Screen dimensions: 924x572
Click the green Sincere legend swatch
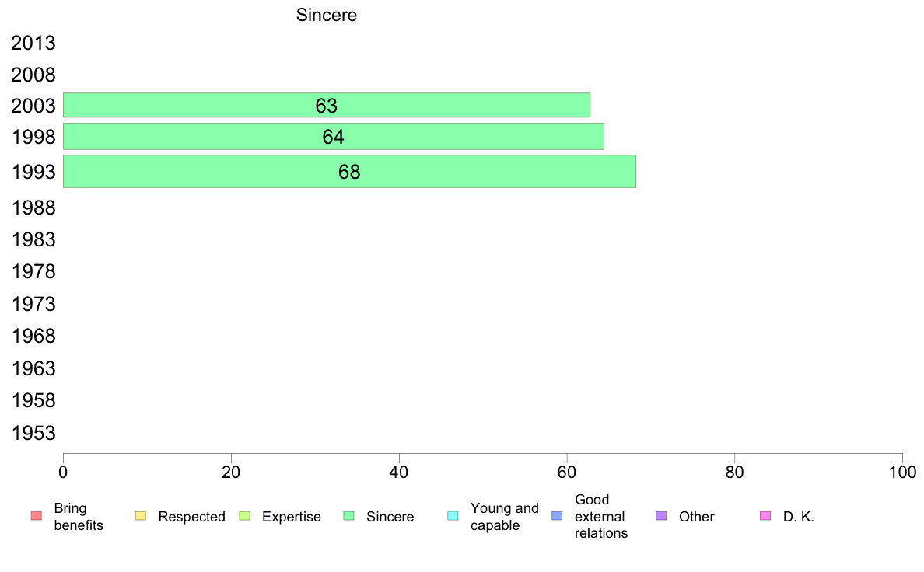point(348,516)
